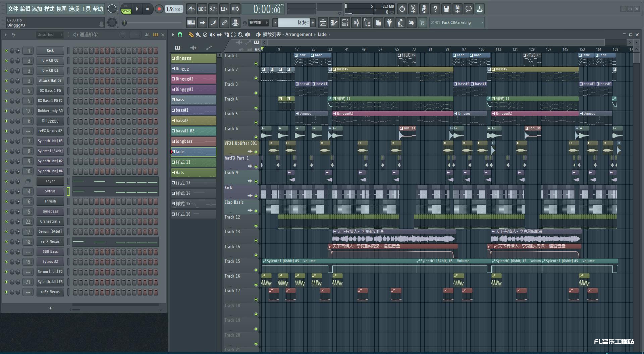Render audio file export icon

click(458, 9)
